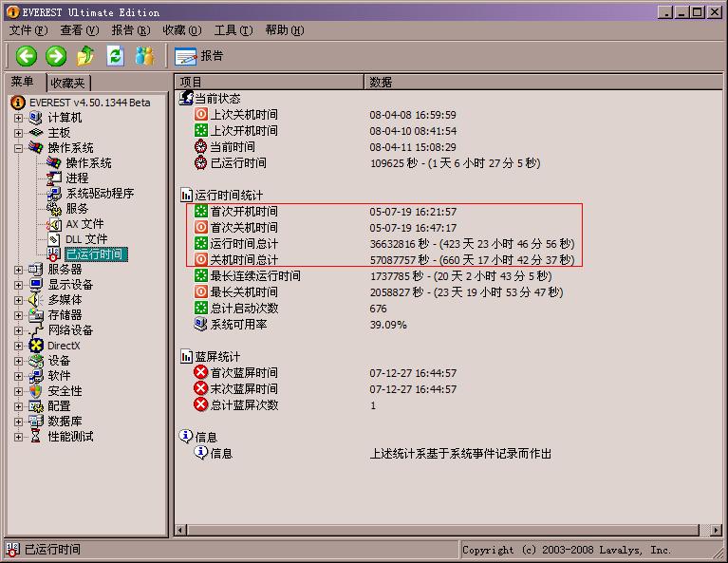The width and height of the screenshot is (728, 563).
Task: Open the 文件(F) menu
Action: point(28,30)
